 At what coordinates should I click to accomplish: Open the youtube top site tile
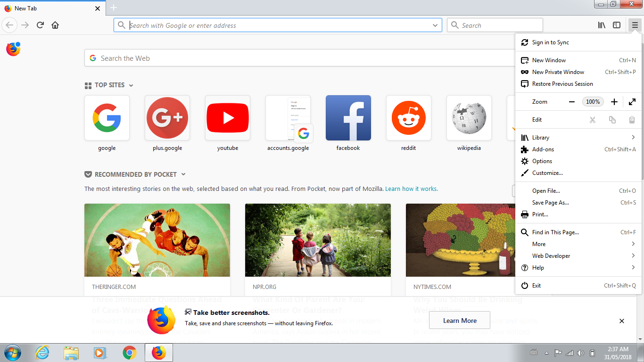pos(228,118)
